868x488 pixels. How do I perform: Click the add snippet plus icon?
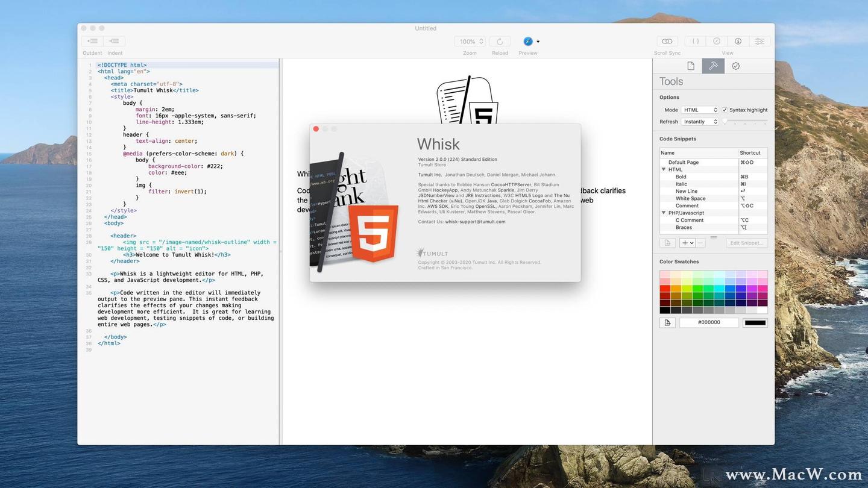[x=686, y=243]
